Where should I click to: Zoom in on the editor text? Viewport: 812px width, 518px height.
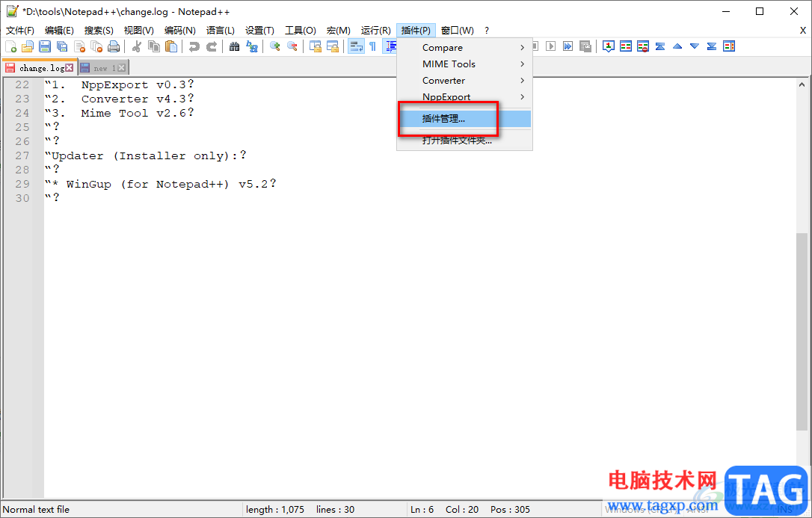coord(275,46)
